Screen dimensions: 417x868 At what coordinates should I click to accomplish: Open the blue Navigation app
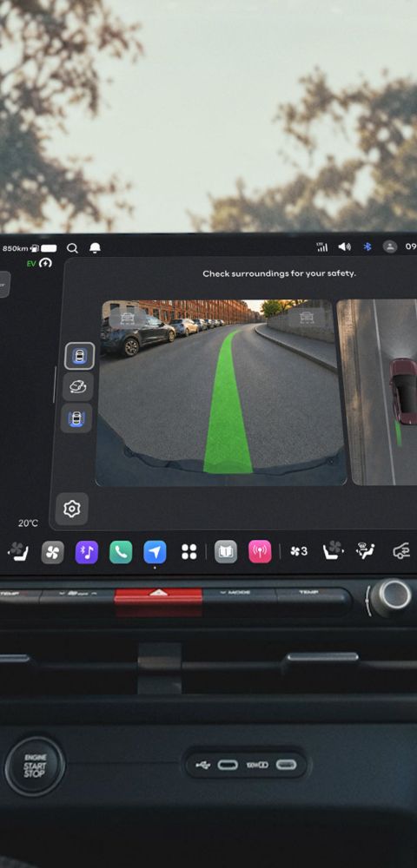point(155,552)
